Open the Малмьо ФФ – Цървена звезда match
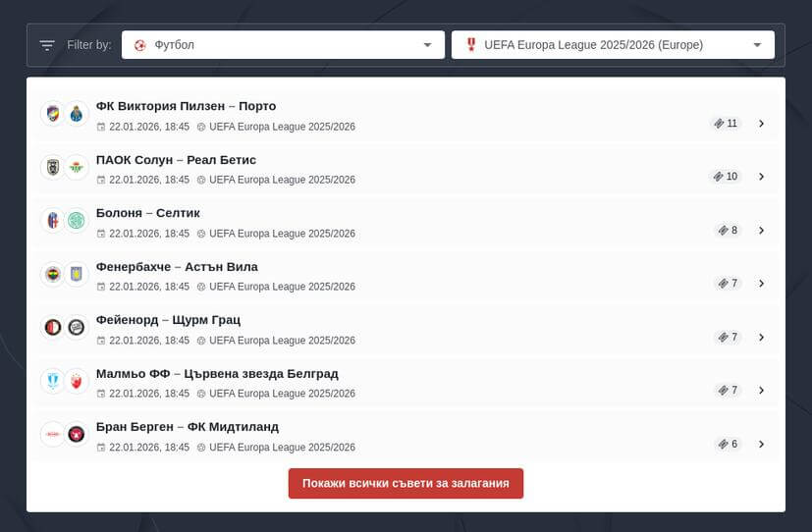The image size is (812, 532). pyautogui.click(x=216, y=373)
